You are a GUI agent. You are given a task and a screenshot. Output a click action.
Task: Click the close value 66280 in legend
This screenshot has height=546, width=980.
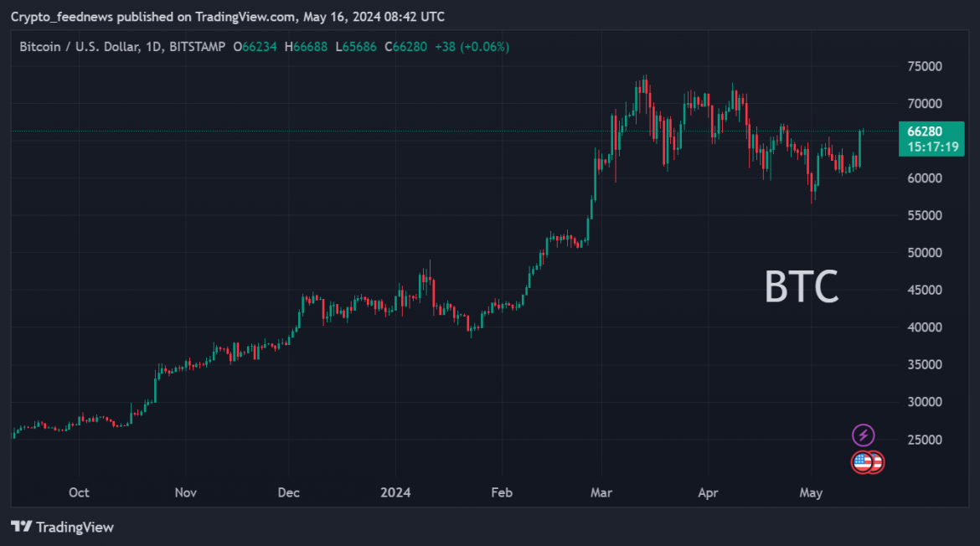405,47
